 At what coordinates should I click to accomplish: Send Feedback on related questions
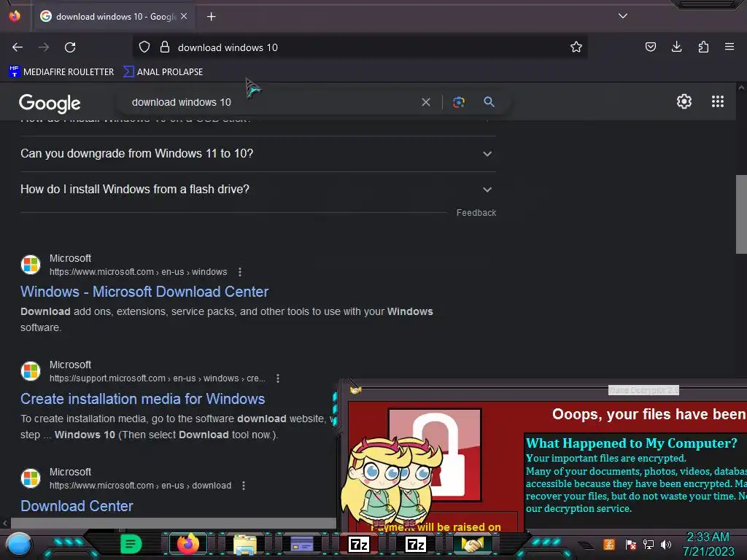(476, 213)
